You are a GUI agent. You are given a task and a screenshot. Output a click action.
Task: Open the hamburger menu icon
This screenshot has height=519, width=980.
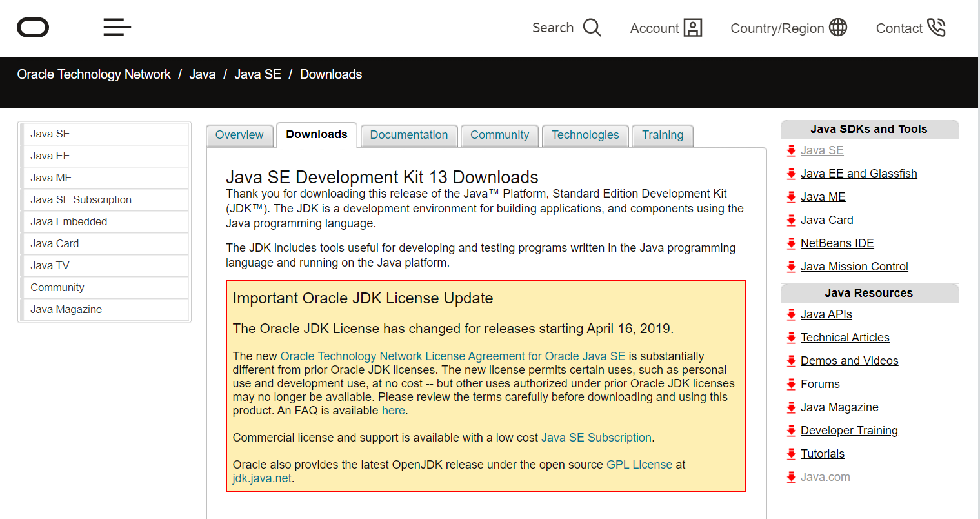click(x=117, y=27)
